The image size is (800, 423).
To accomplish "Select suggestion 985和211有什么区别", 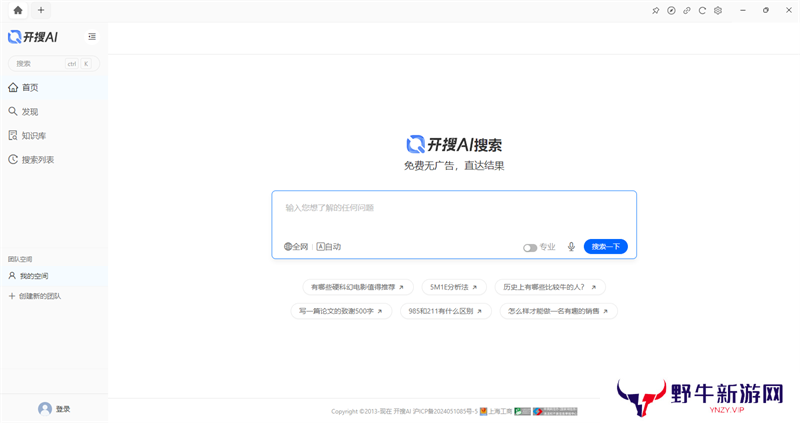I will (x=445, y=311).
